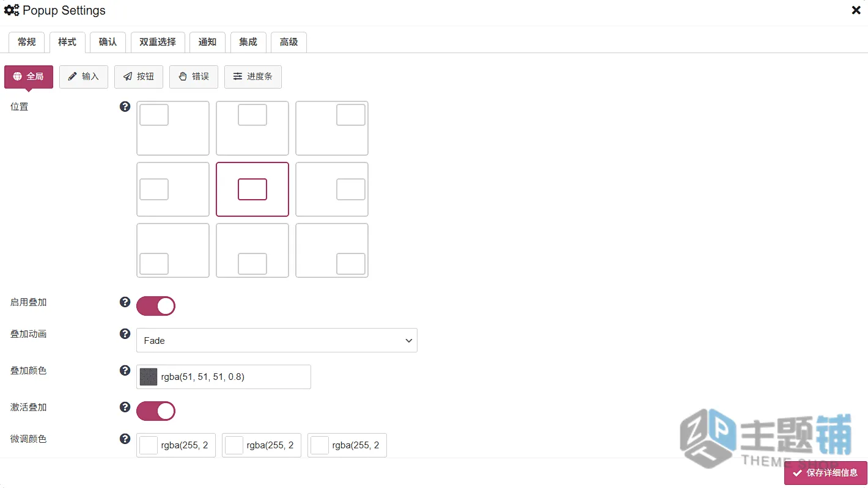868x488 pixels.
Task: Select the 进度条 style section
Action: point(253,77)
